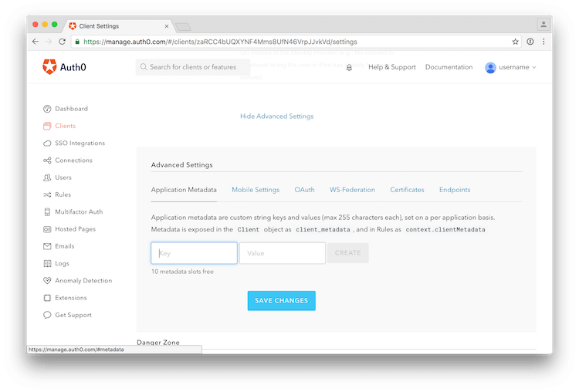
Task: Switch to the WS-Federation tab
Action: point(352,190)
